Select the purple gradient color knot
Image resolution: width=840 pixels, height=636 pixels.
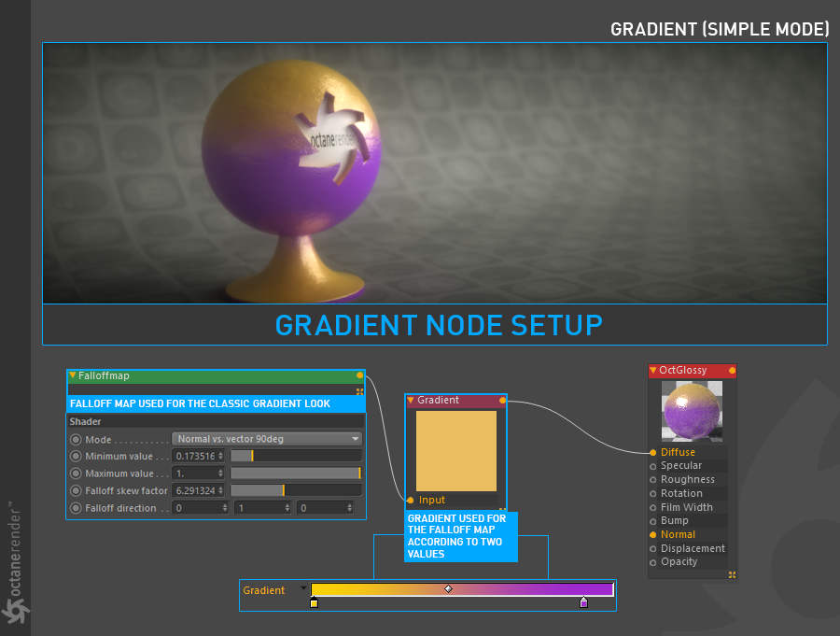click(x=584, y=602)
